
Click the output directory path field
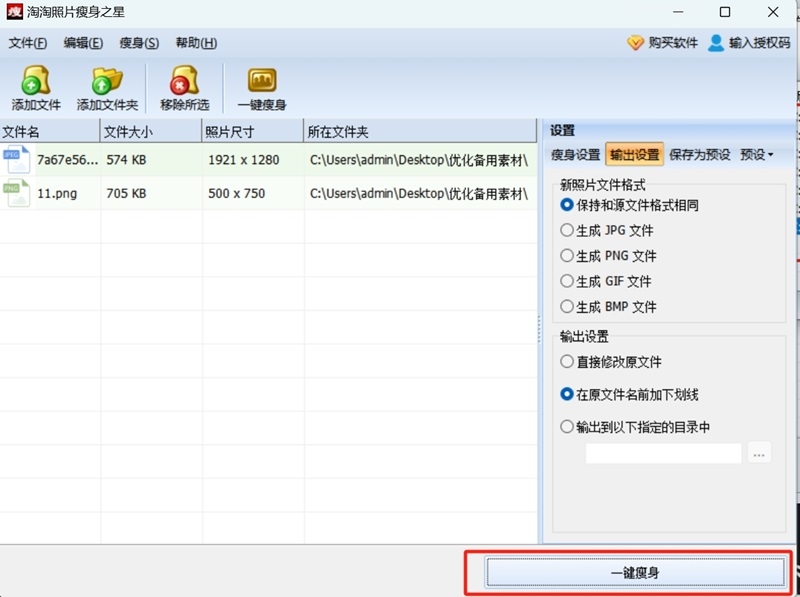pos(663,453)
